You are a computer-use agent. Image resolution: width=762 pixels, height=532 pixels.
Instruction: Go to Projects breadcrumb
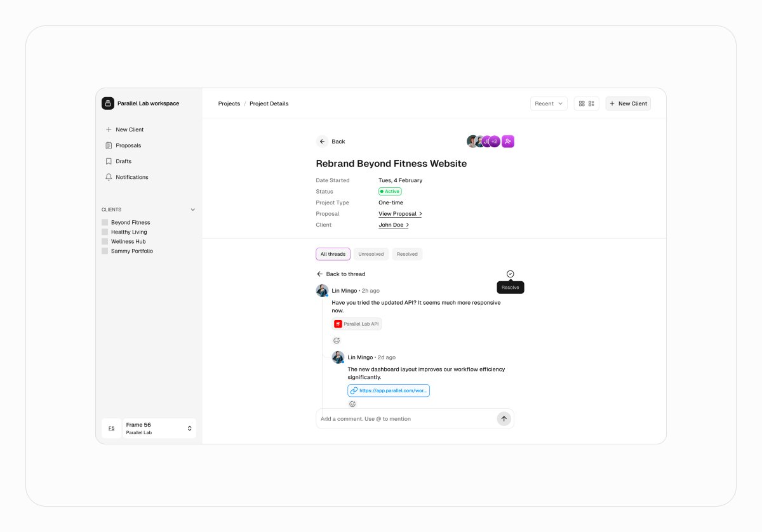[x=229, y=103]
